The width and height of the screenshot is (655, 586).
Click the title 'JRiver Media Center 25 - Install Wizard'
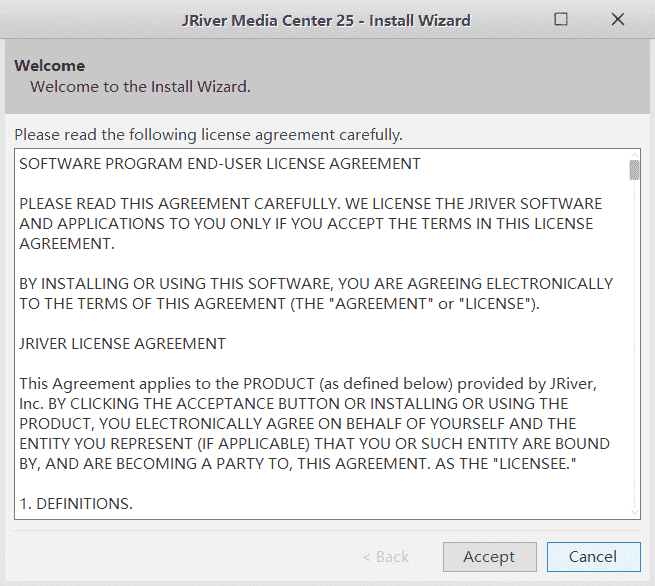[x=326, y=20]
